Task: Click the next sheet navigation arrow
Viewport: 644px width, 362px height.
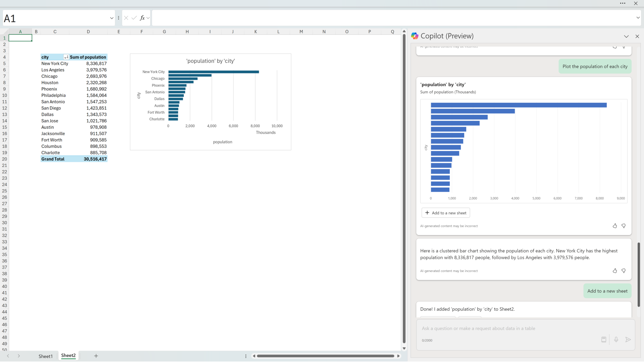Action: coord(19,356)
